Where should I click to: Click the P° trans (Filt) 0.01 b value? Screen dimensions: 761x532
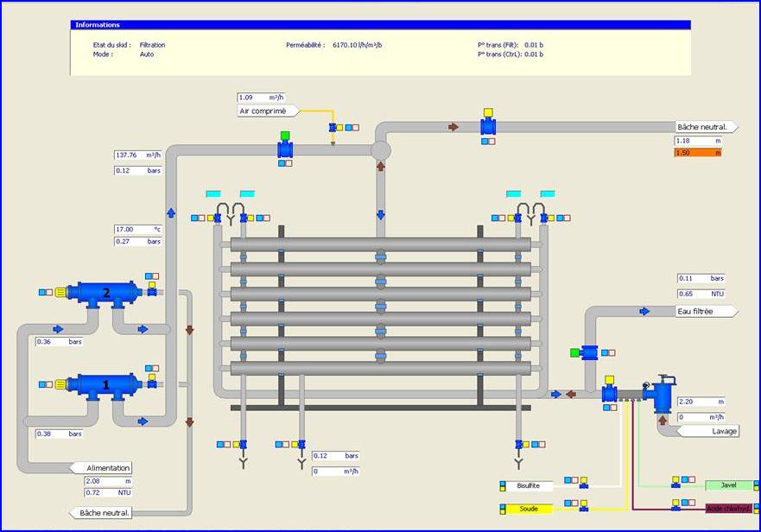(x=534, y=45)
